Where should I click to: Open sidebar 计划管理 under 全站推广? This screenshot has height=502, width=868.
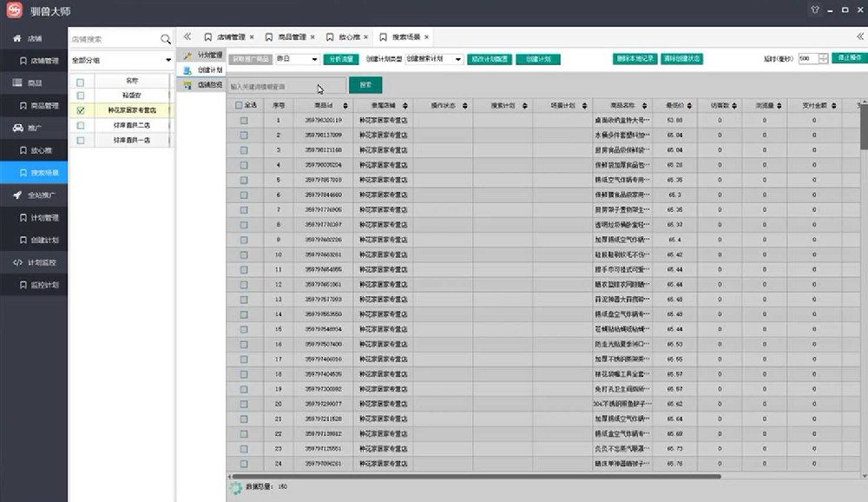[39, 218]
